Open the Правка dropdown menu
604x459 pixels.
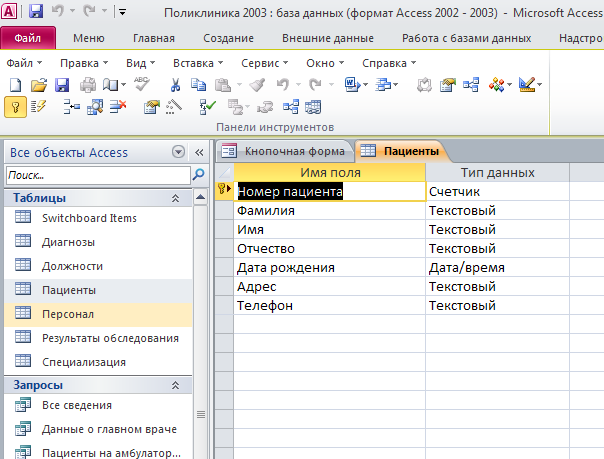pyautogui.click(x=84, y=63)
